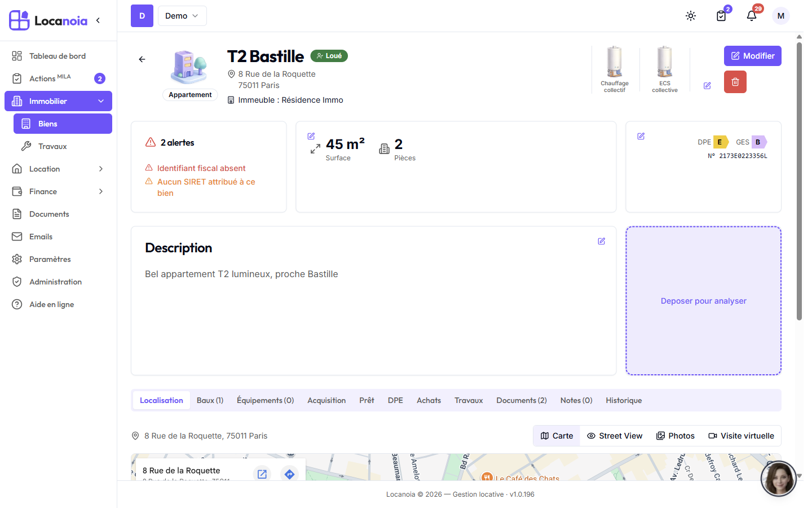Get directions with the blue arrow icon
The width and height of the screenshot is (812, 508).
pos(289,474)
